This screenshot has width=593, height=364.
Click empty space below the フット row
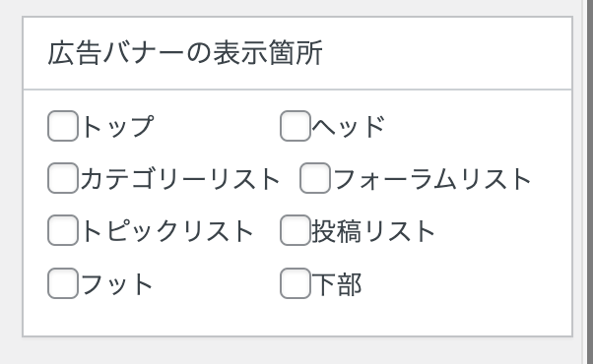pyautogui.click(x=152, y=317)
